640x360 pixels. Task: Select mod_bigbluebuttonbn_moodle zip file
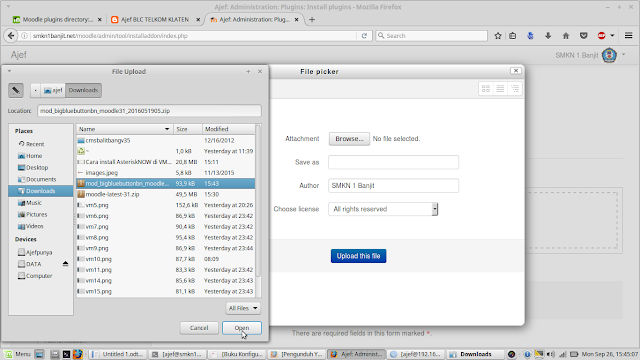(166, 184)
